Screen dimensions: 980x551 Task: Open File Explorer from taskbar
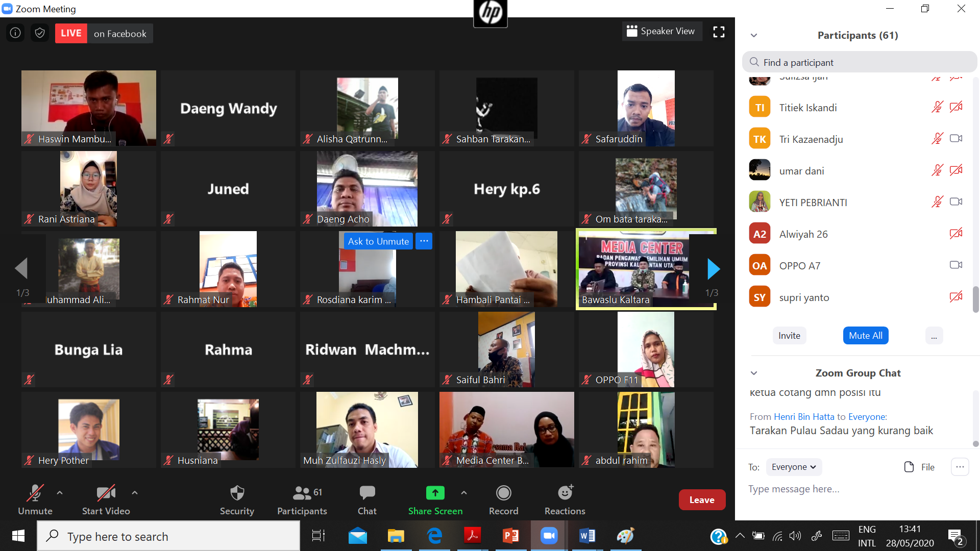[x=396, y=536]
